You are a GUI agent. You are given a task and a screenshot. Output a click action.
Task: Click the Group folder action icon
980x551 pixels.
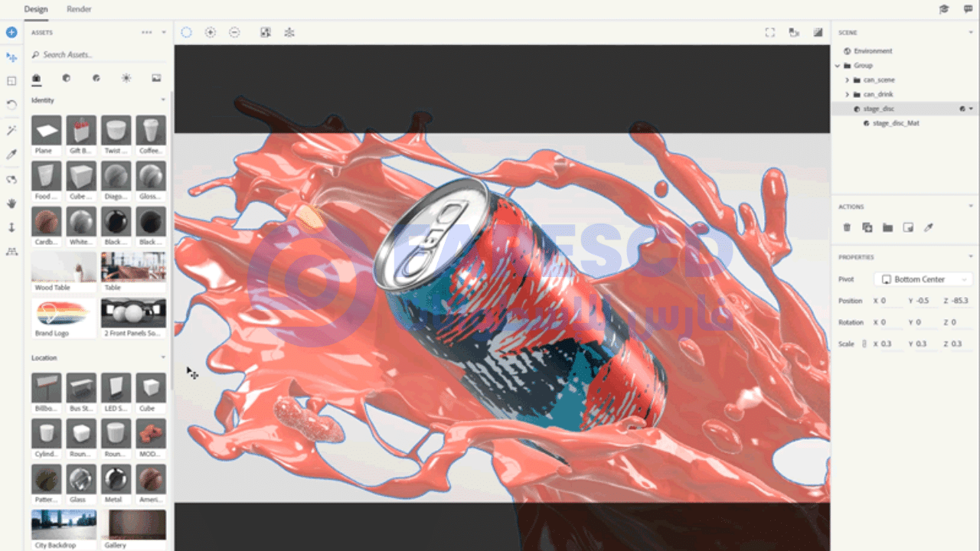[x=887, y=227]
